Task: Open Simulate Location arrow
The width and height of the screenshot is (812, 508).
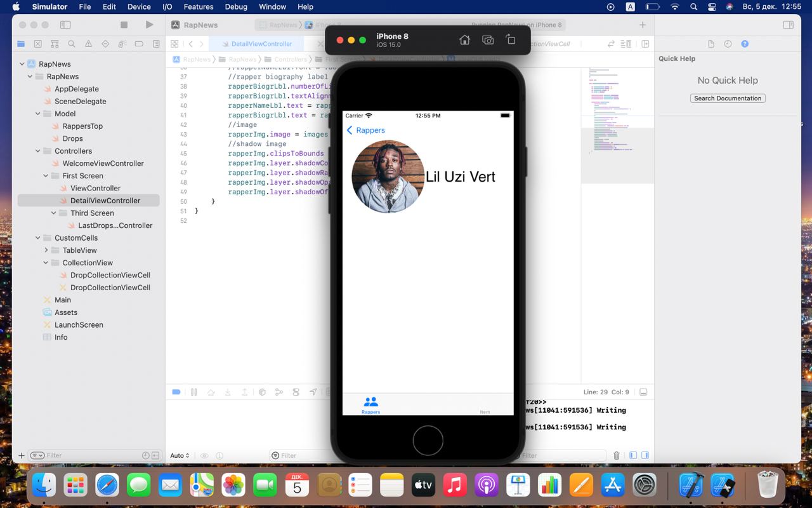Action: (313, 392)
